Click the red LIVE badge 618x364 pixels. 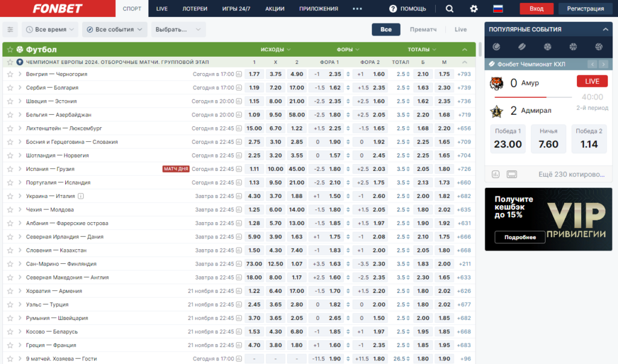592,81
